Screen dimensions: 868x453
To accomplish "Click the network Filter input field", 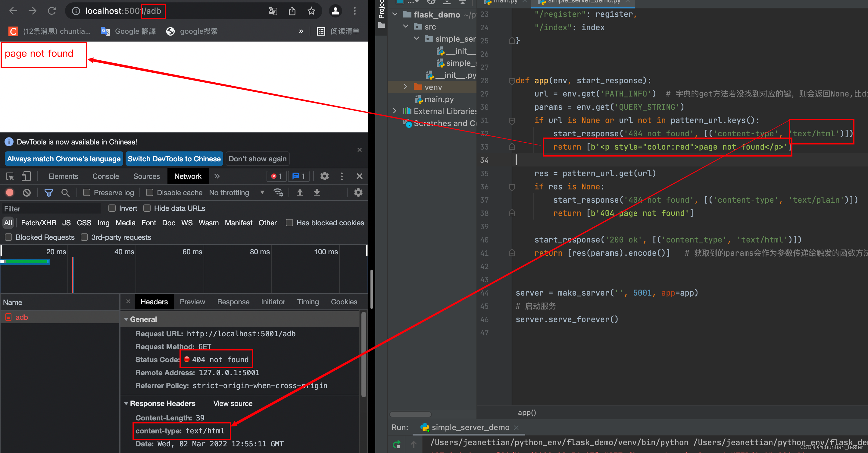I will point(51,208).
